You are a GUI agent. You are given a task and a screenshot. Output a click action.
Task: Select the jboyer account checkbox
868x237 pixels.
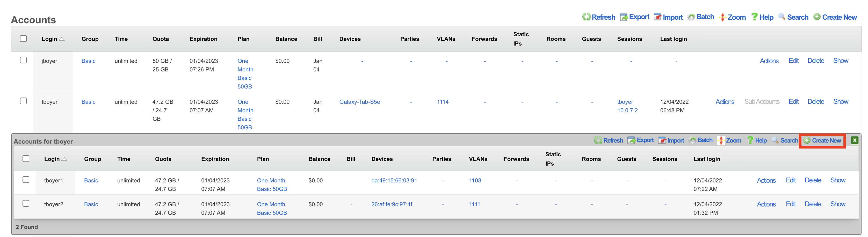coord(23,60)
